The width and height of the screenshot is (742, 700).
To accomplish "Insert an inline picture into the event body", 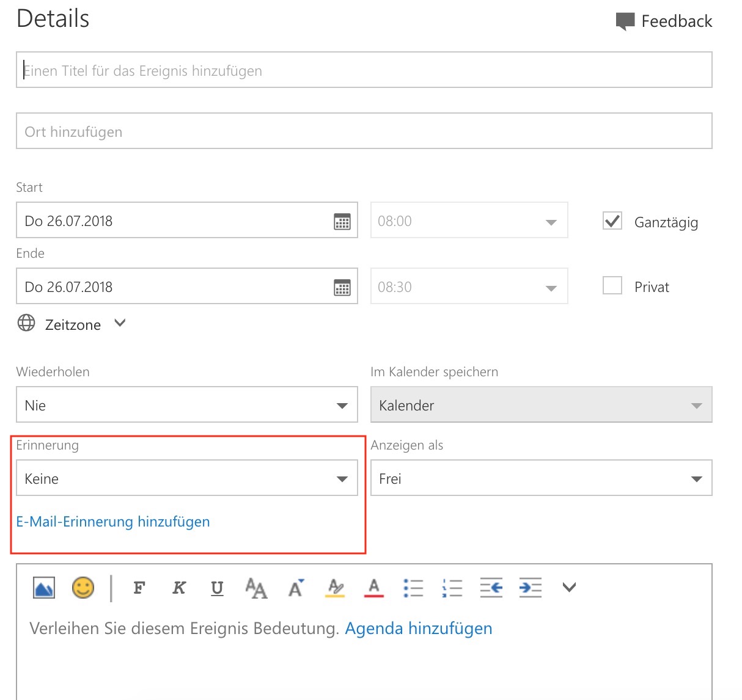I will (44, 588).
